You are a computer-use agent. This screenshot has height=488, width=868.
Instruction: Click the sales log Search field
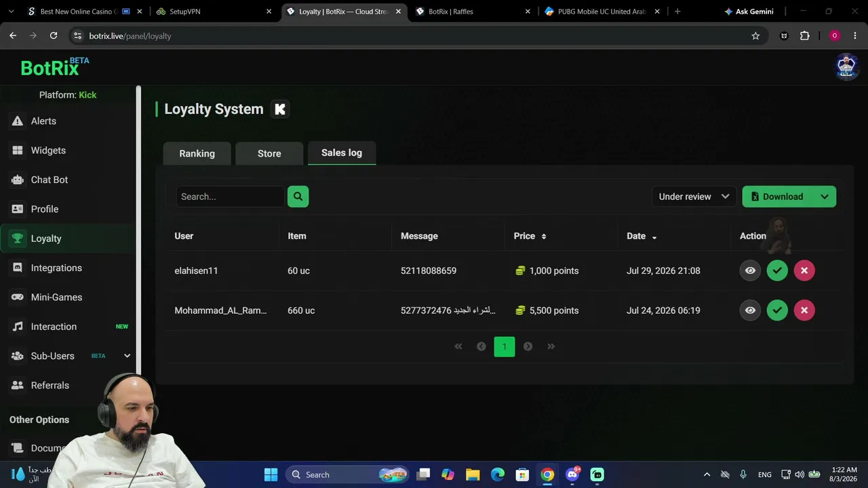tap(231, 197)
